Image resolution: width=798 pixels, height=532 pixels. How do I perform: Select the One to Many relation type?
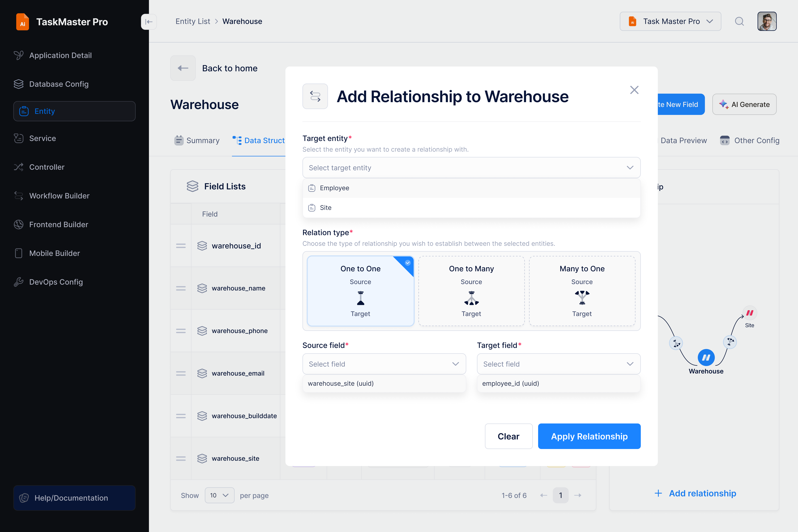tap(471, 291)
